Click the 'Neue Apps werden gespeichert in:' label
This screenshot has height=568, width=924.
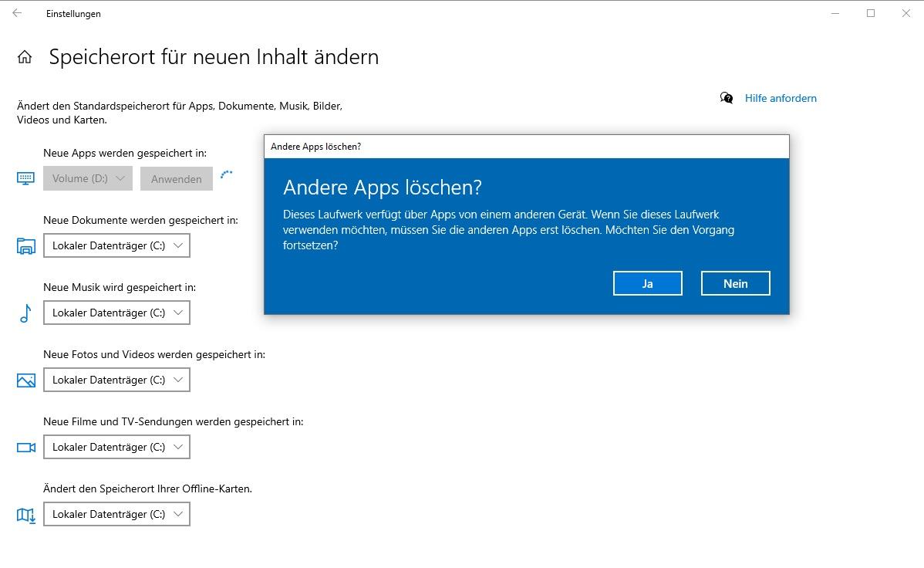click(x=125, y=153)
